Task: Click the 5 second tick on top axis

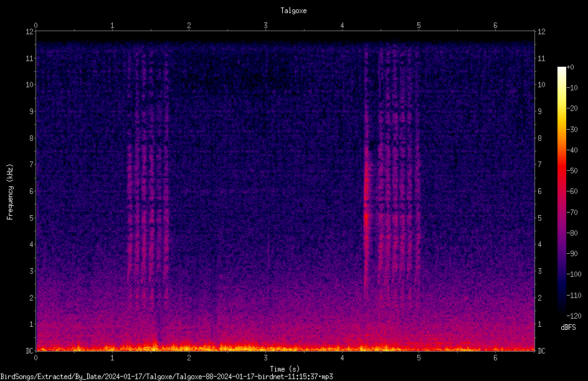Action: coord(419,26)
